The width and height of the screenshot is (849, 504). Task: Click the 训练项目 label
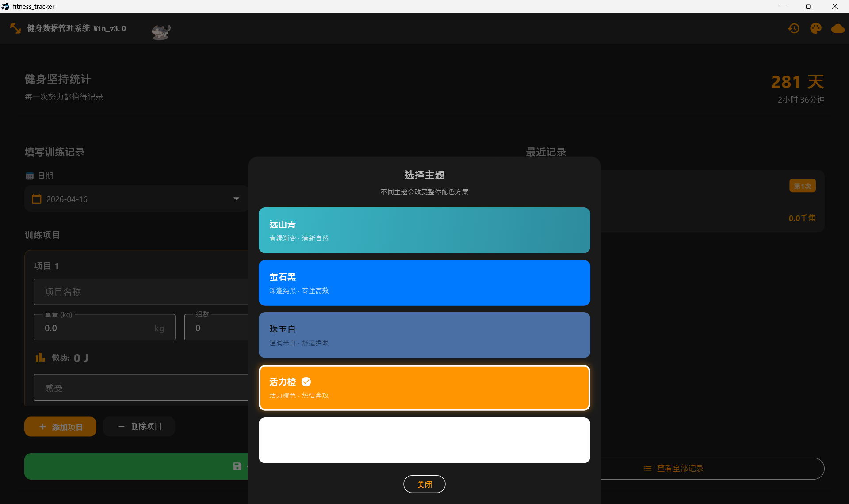(x=42, y=235)
